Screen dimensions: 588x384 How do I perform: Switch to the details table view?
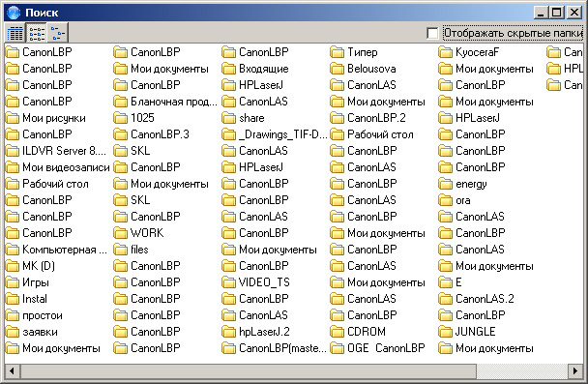[15, 33]
